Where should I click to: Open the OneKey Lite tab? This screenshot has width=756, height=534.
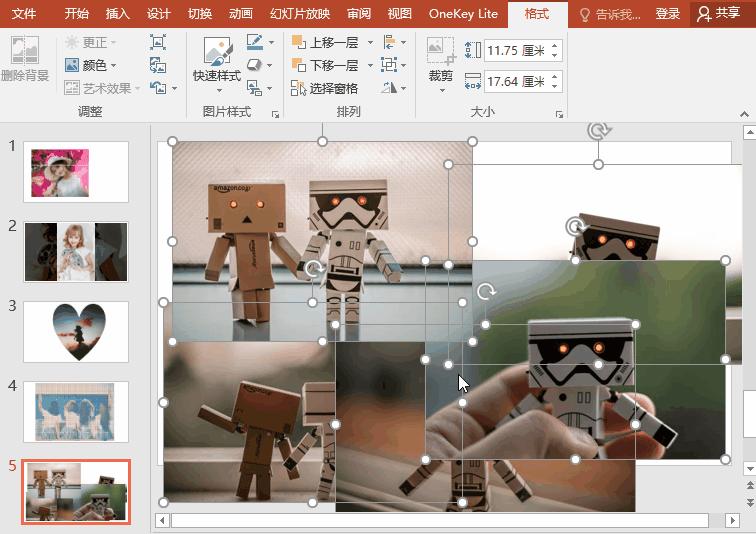463,14
